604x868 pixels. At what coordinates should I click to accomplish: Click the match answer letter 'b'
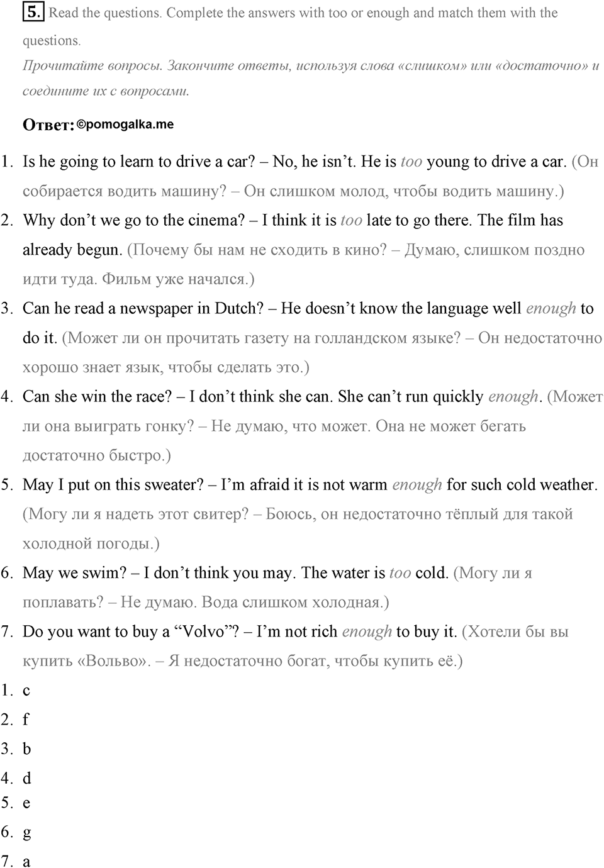pyautogui.click(x=26, y=748)
